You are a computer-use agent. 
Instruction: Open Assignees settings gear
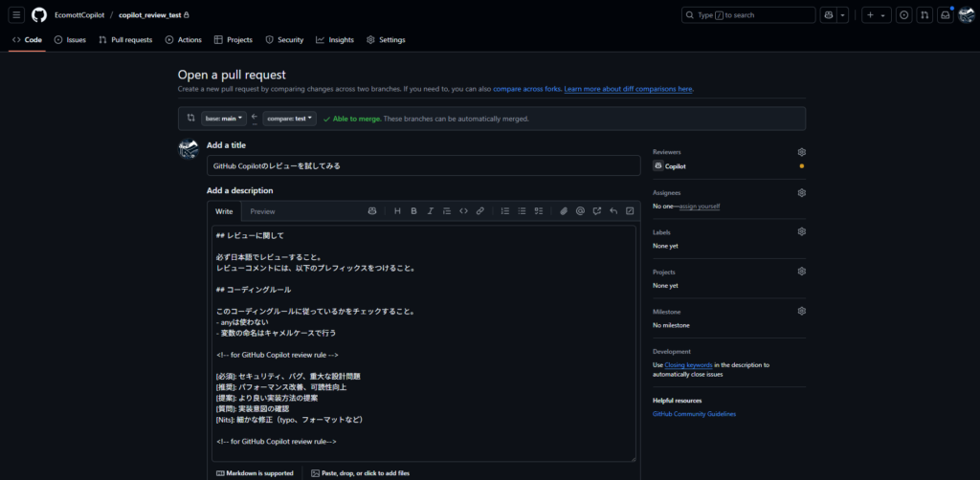pyautogui.click(x=801, y=193)
